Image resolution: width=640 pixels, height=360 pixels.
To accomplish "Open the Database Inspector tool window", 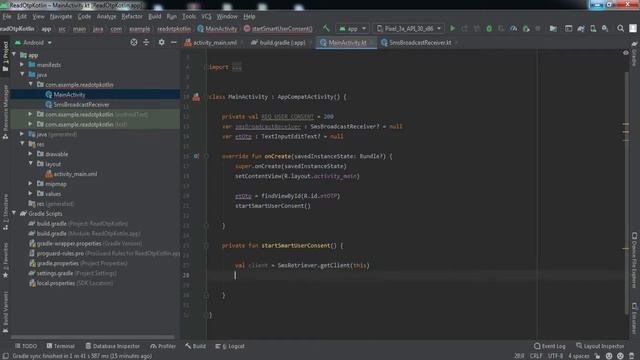I will pyautogui.click(x=113, y=346).
